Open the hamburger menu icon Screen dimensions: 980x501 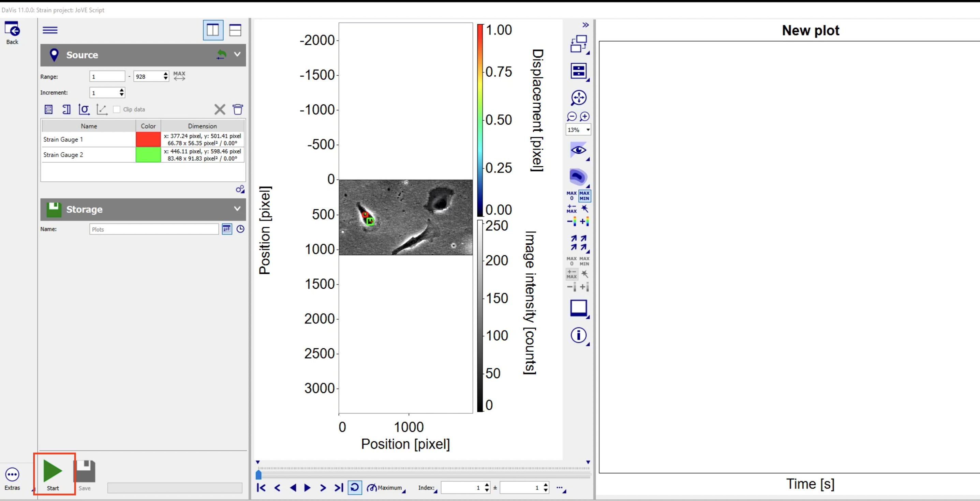coord(50,30)
